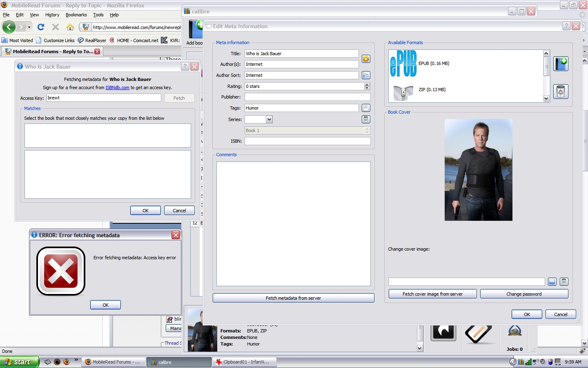Open Firefox Tools menu

[x=98, y=15]
